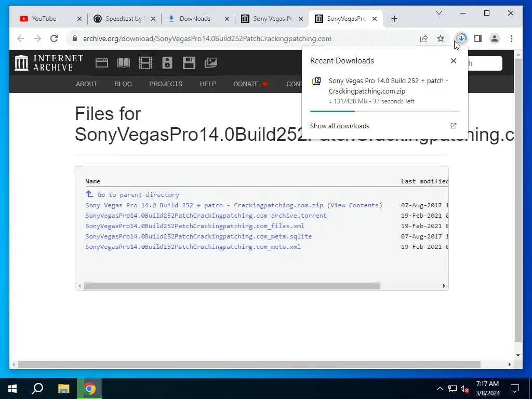Click the download progress bar

pos(385,111)
